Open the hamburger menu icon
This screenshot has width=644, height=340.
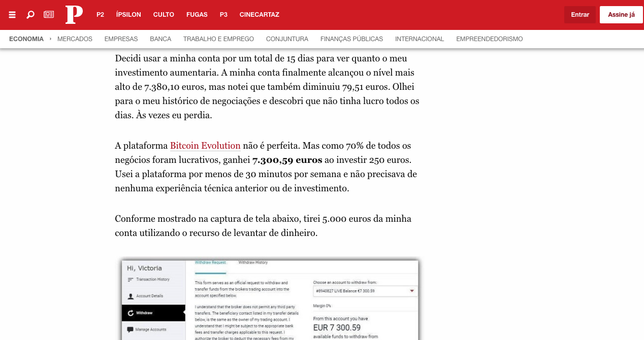[x=12, y=15]
